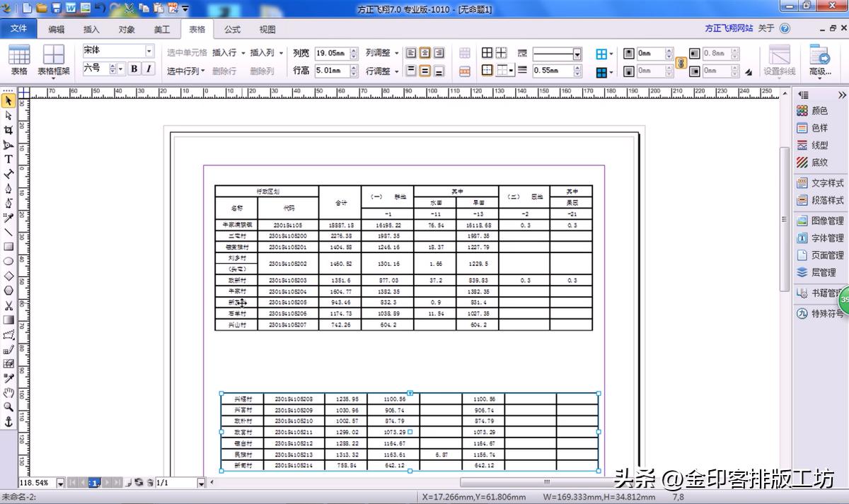849x504 pixels.
Task: Open the font family dropdown showing 宋体
Action: (x=150, y=51)
